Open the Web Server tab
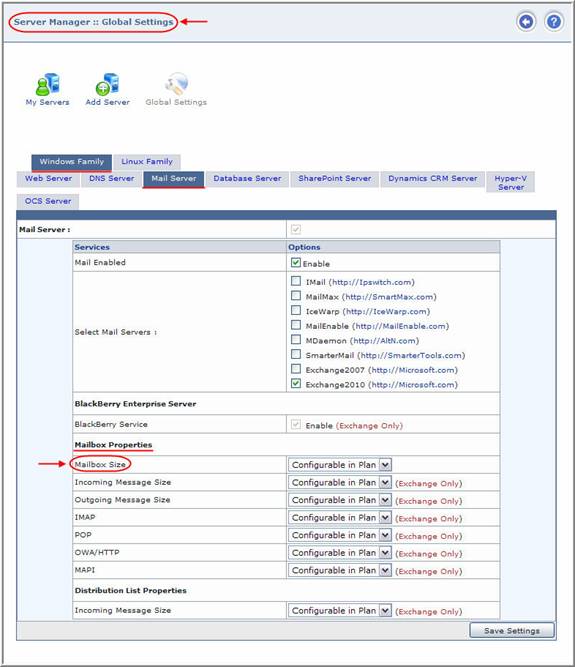 (x=48, y=179)
